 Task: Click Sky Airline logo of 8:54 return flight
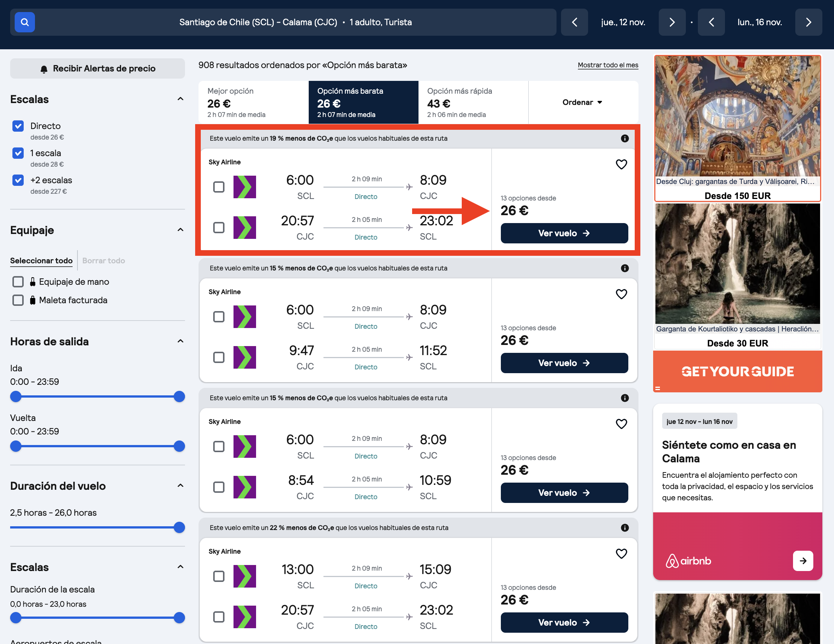(x=245, y=487)
